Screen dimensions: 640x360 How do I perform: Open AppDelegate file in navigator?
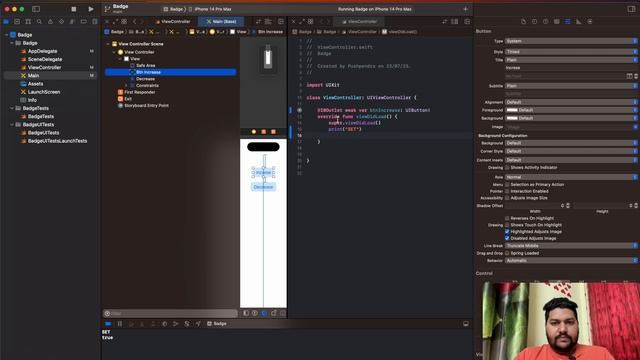(x=42, y=51)
